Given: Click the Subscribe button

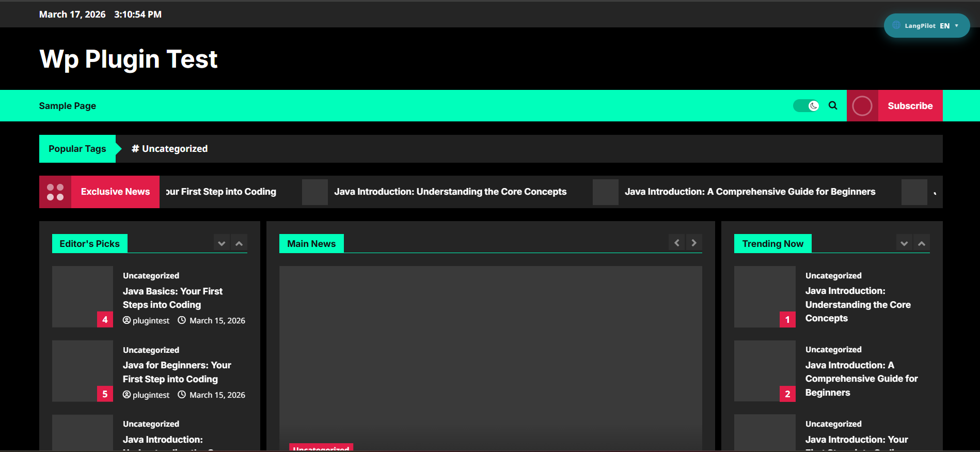Looking at the screenshot, I should [910, 106].
